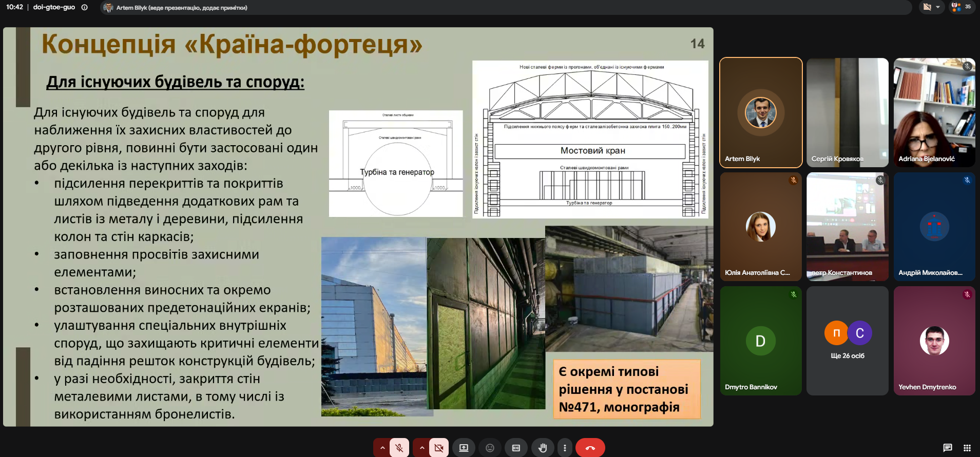Open the present screen share option
Screen dimensions: 980x457
(x=464, y=448)
